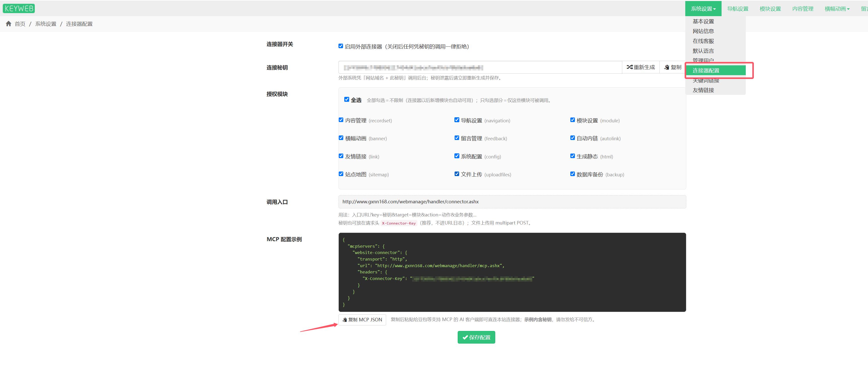This screenshot has width=868, height=365.
Task: Uncheck 系统配置 (config) module
Action: pos(457,156)
